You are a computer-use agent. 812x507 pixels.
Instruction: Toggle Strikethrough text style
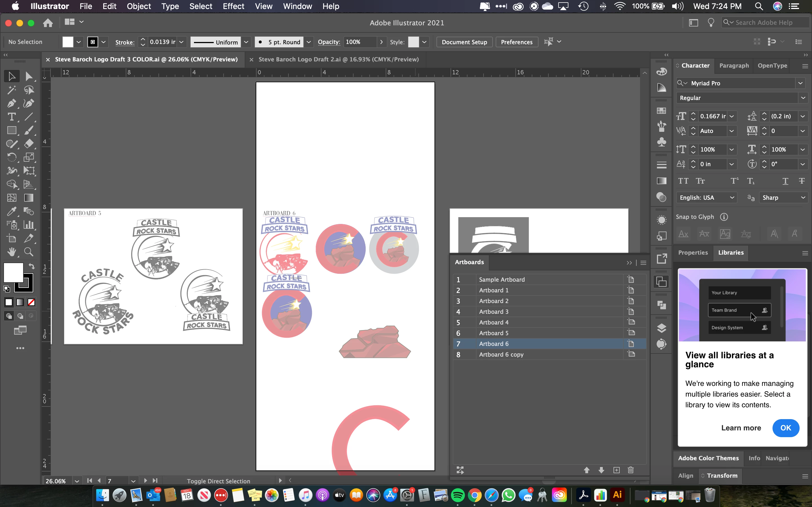pyautogui.click(x=802, y=181)
